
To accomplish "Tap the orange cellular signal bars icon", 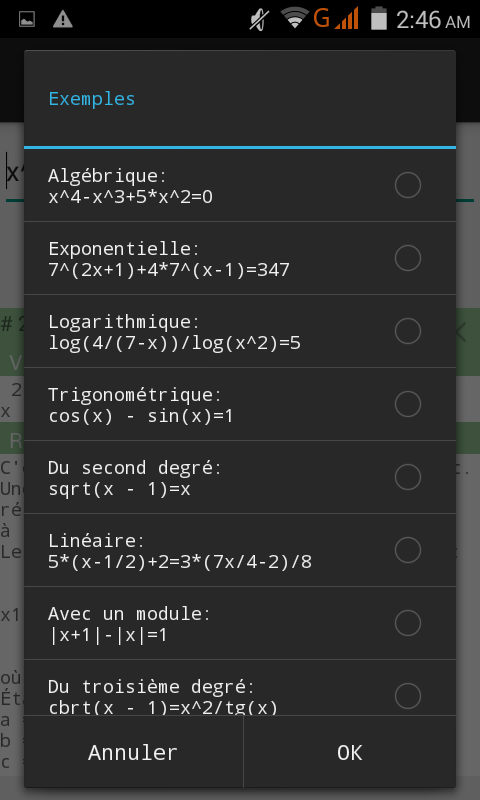I will point(346,18).
